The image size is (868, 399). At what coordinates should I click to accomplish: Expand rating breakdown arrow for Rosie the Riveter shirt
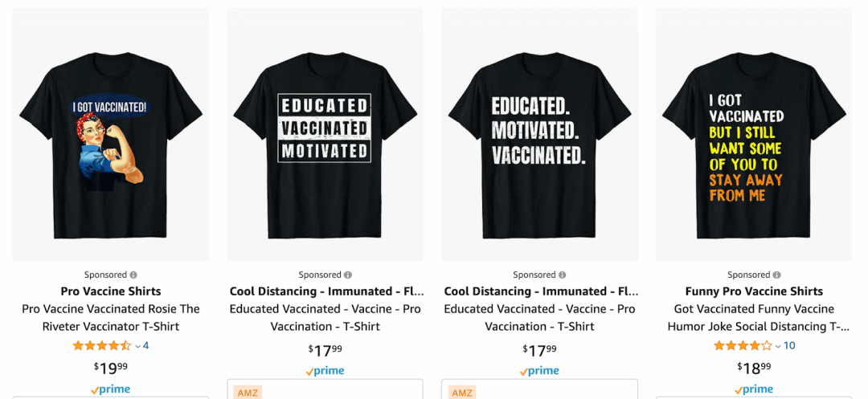[x=137, y=346]
